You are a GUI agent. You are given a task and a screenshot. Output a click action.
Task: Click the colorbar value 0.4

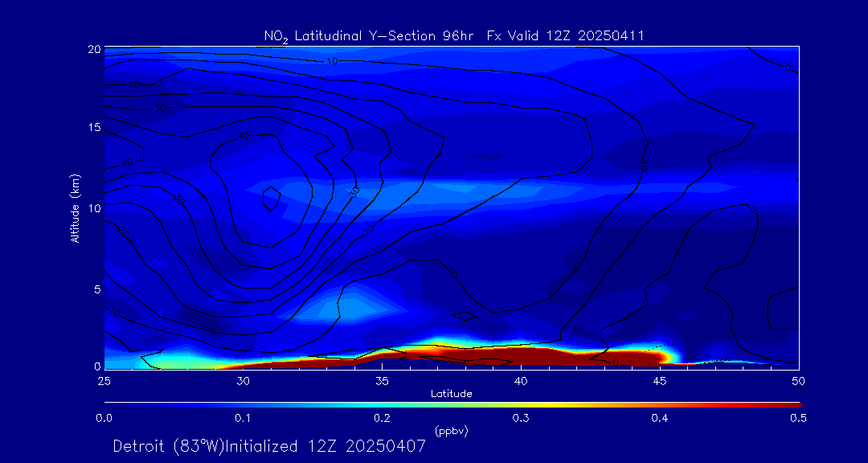[x=660, y=419]
